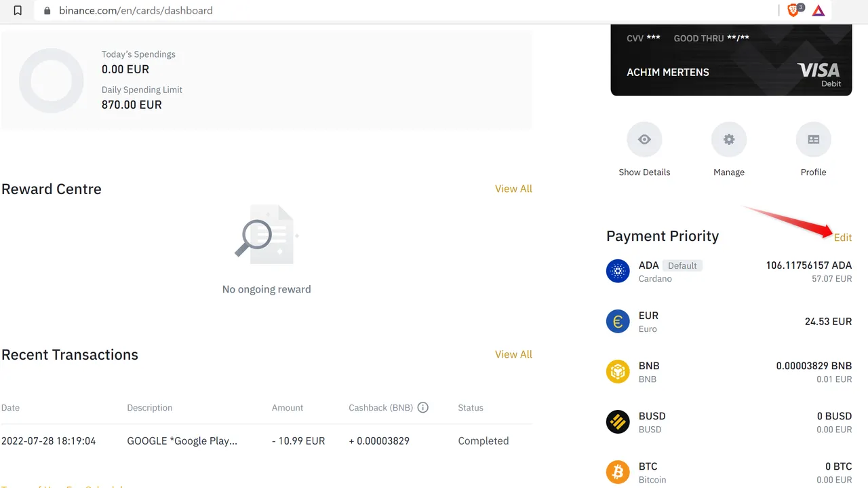Click the card CVV *** field
Viewport: 868px width, 488px height.
click(644, 38)
